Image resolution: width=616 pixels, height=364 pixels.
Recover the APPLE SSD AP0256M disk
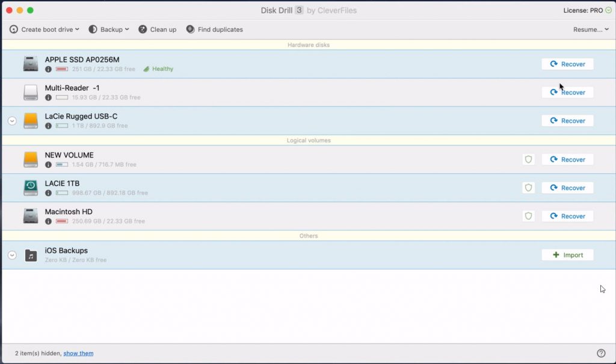[x=567, y=64]
